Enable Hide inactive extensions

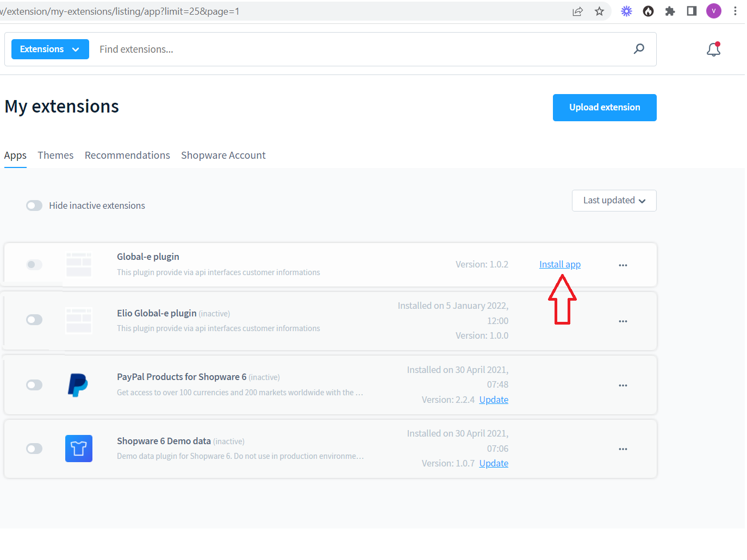(x=34, y=206)
